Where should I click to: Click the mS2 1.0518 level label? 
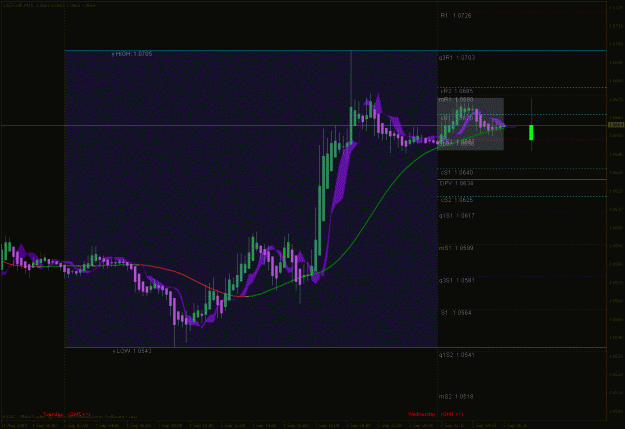coord(456,397)
